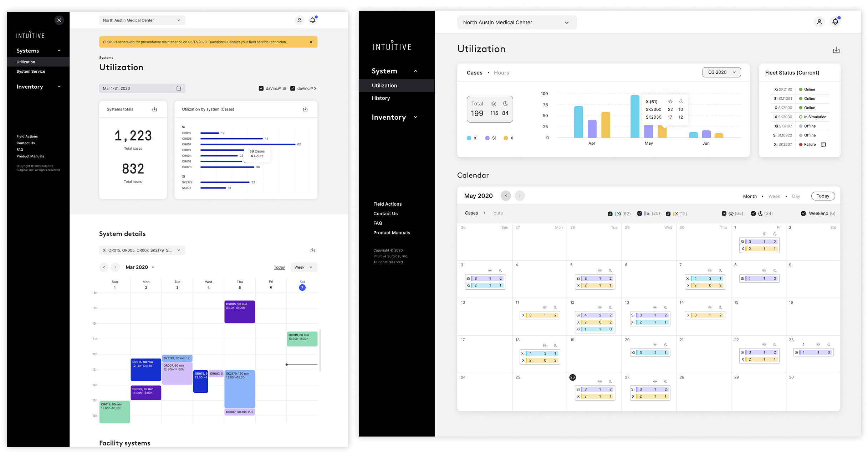Screen dimensions: 868x454
Task: Dismiss the OR019 maintenance banner
Action: [x=311, y=42]
